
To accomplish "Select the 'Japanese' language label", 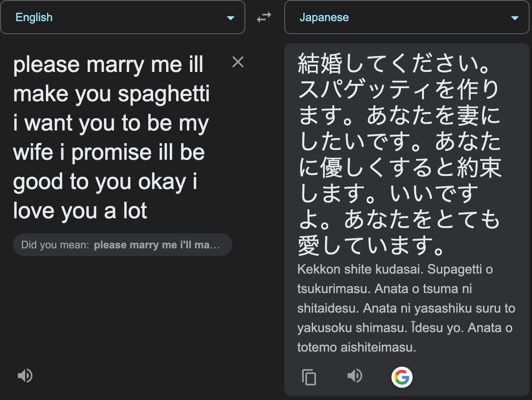I will click(x=324, y=17).
